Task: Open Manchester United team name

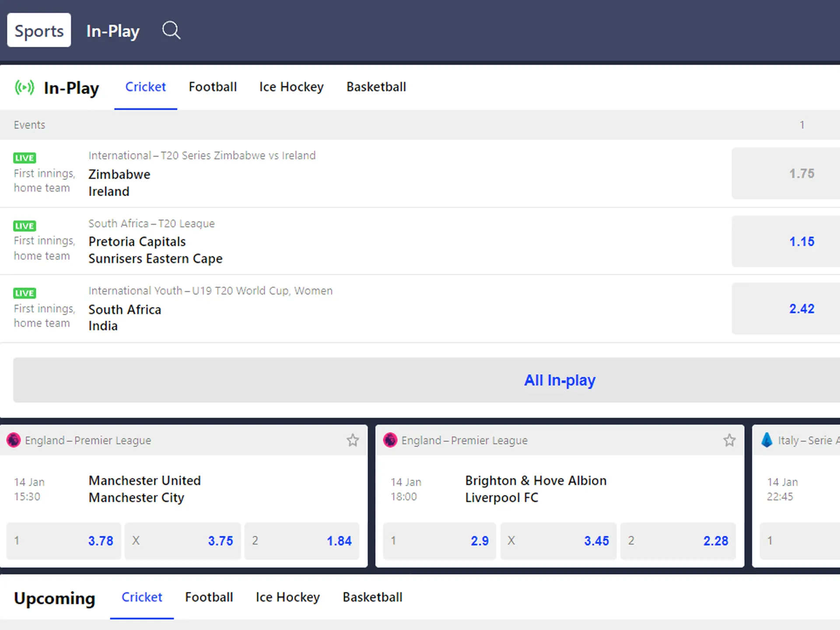Action: pos(145,480)
